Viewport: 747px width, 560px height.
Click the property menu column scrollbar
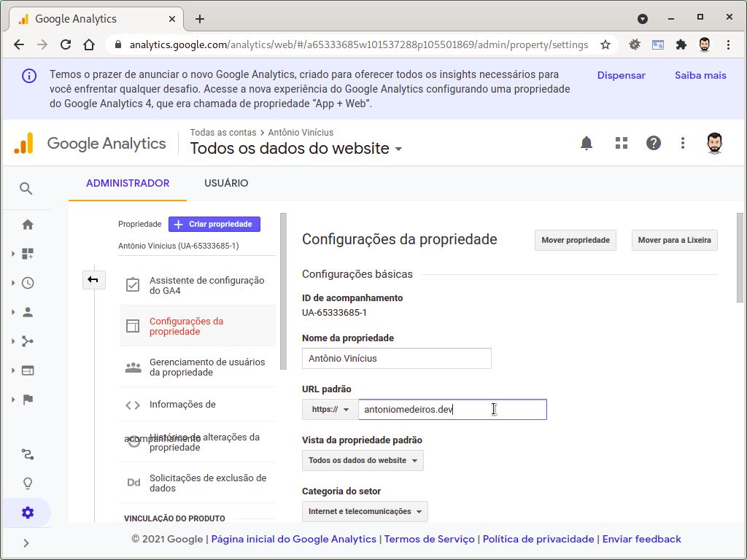(283, 291)
